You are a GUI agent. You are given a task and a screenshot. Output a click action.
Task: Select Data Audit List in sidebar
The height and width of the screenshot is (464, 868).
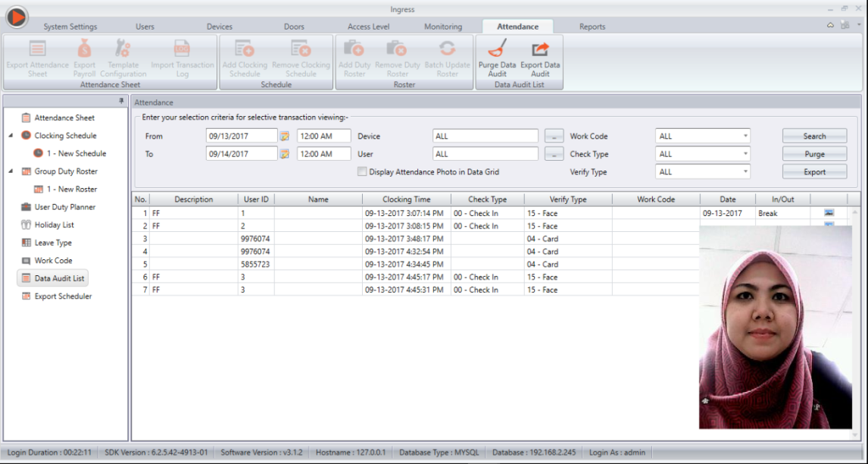(x=52, y=278)
